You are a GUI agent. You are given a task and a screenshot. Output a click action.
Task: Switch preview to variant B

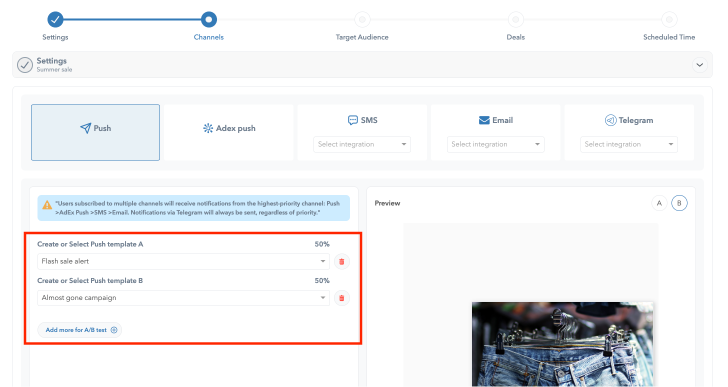point(679,203)
